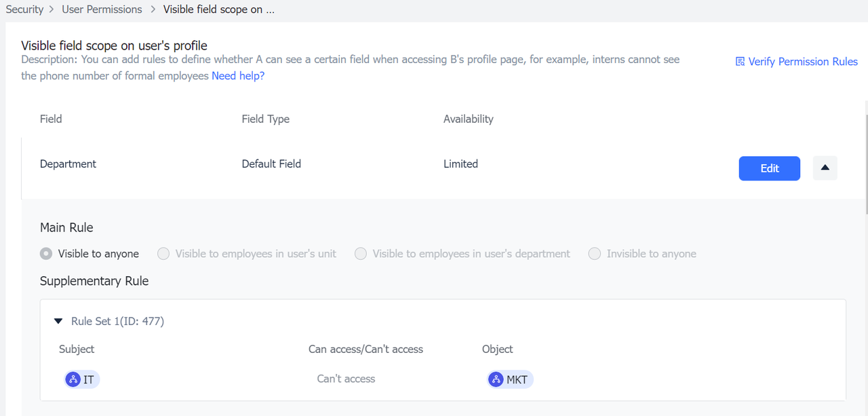868x416 pixels.
Task: Click the 'Can't access' rule value
Action: pos(346,379)
